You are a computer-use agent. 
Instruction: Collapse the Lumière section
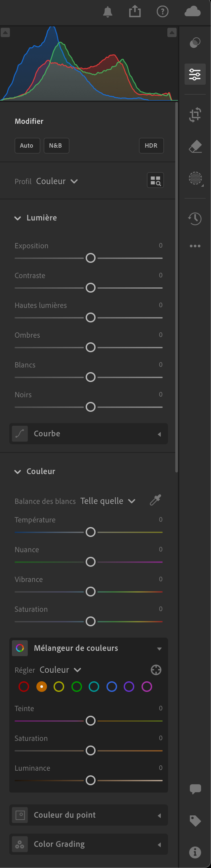pyautogui.click(x=18, y=218)
